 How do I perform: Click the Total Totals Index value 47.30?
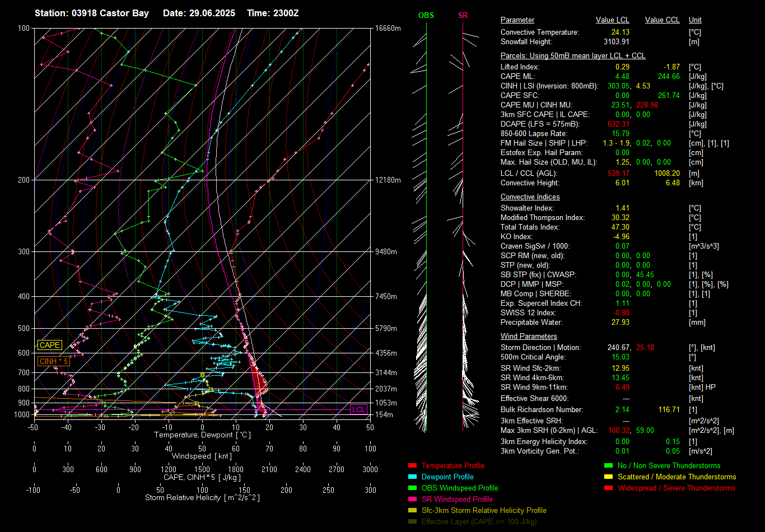pos(621,227)
